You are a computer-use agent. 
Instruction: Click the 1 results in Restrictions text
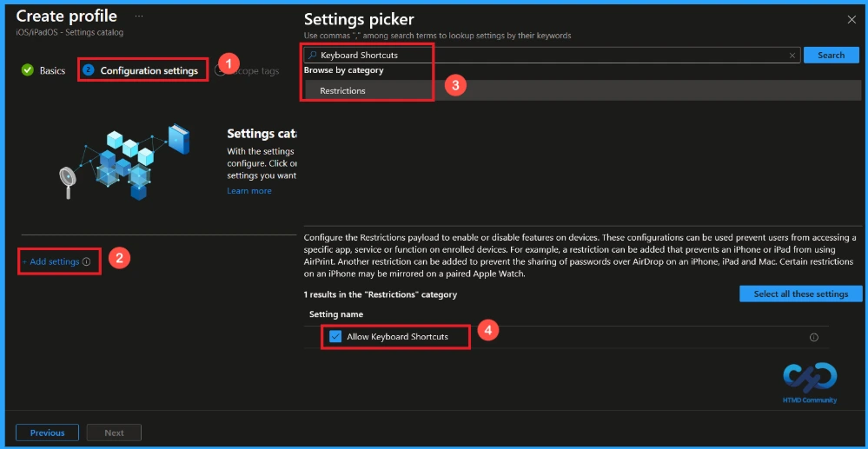coord(381,295)
